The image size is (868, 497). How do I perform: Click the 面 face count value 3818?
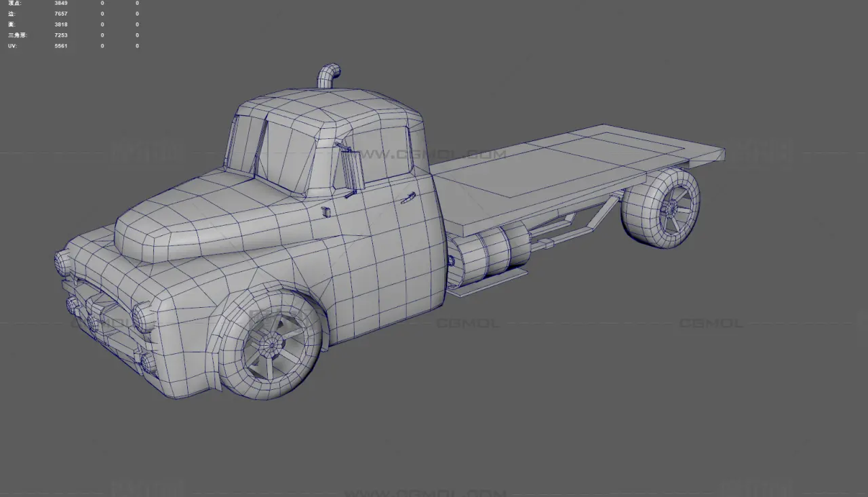[x=61, y=24]
